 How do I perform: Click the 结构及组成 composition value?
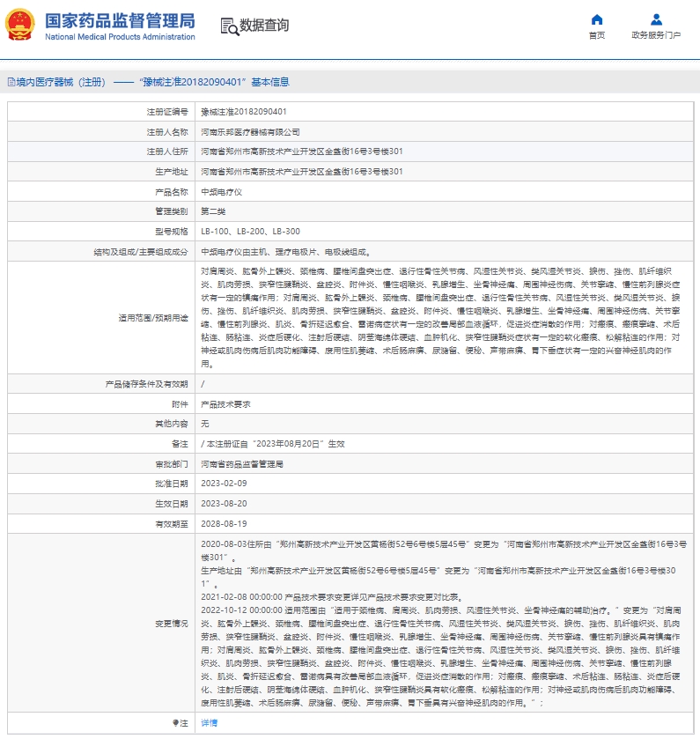coord(285,252)
